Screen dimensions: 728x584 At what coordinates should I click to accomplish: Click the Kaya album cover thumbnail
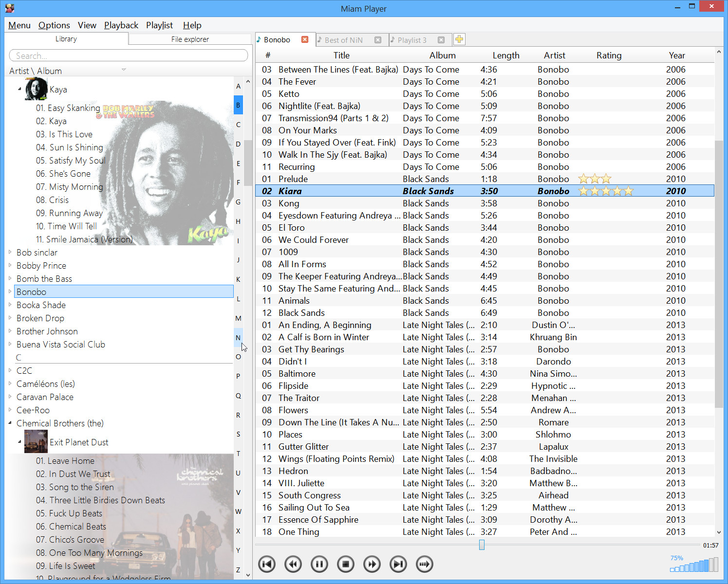(x=37, y=89)
